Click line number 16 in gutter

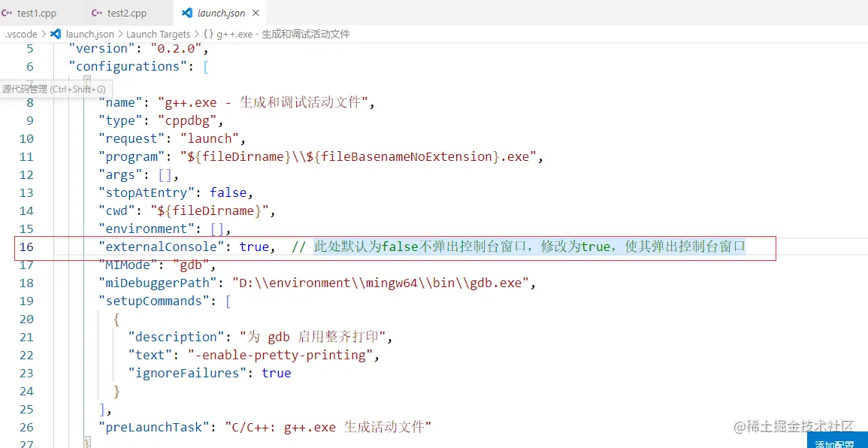(x=26, y=247)
